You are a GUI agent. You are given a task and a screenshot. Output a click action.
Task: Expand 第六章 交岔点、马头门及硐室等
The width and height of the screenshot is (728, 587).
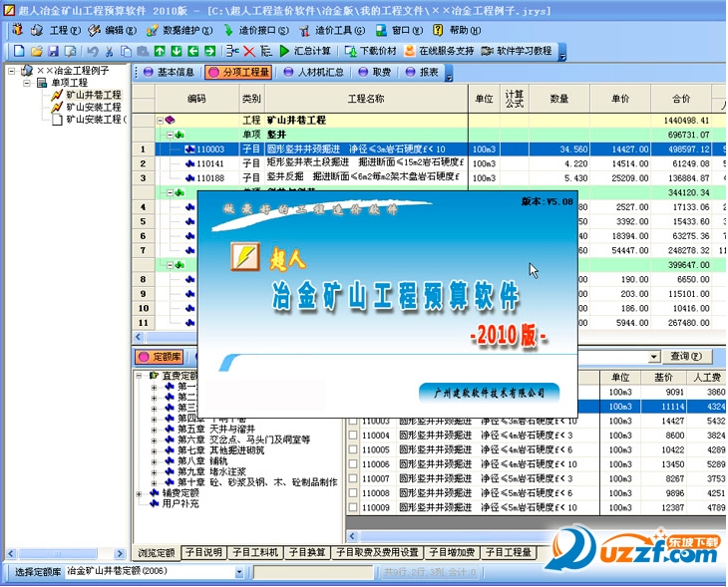click(154, 440)
